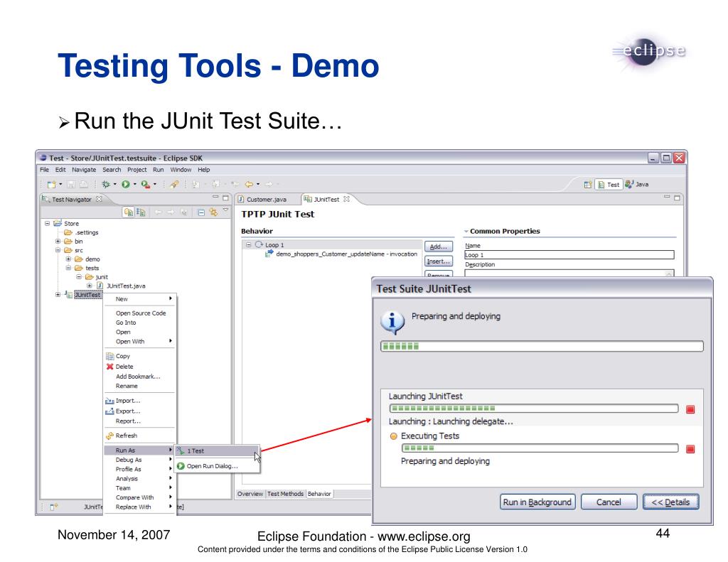Open the Navigate menu
Image resolution: width=728 pixels, height=562 pixels.
point(84,170)
